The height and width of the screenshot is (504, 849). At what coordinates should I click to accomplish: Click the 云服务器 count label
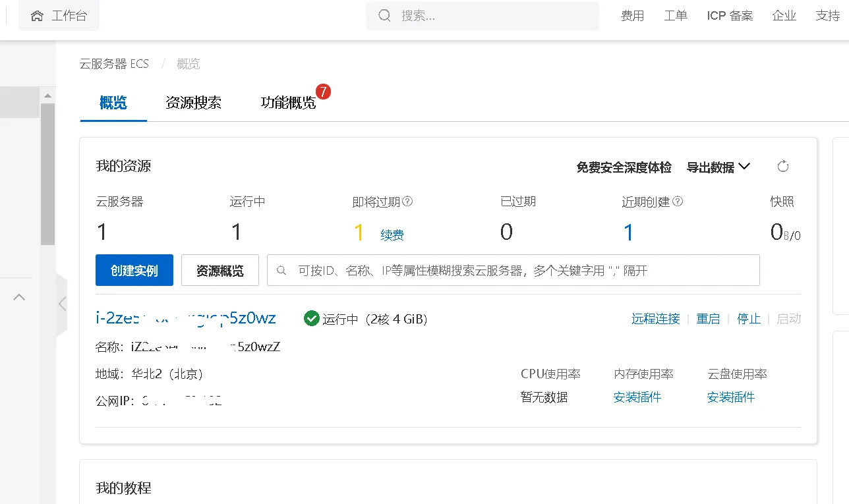click(x=120, y=202)
